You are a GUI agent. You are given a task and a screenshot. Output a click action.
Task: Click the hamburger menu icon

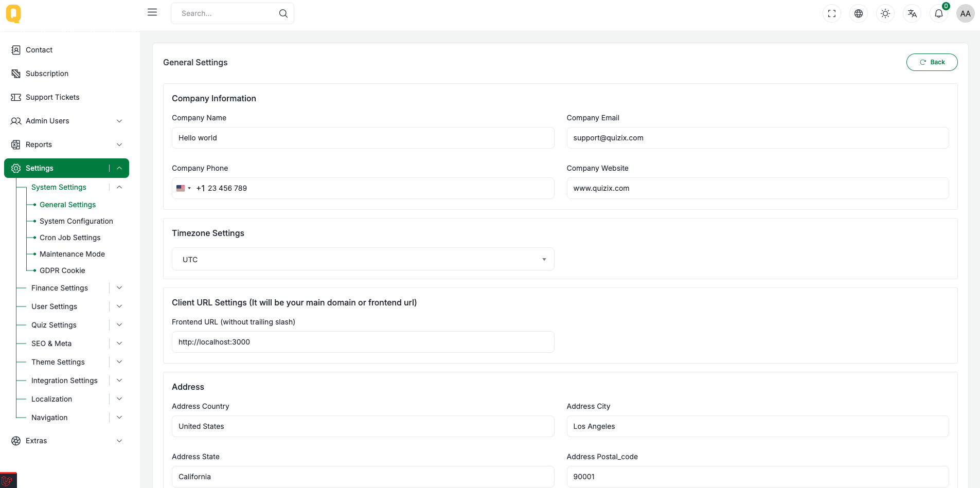click(152, 12)
